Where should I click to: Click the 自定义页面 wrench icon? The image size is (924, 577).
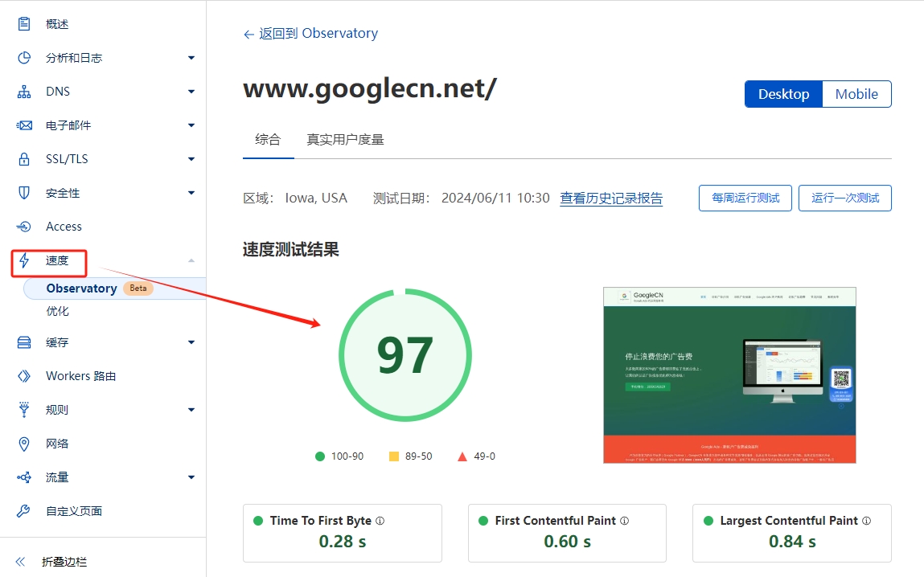click(x=24, y=511)
